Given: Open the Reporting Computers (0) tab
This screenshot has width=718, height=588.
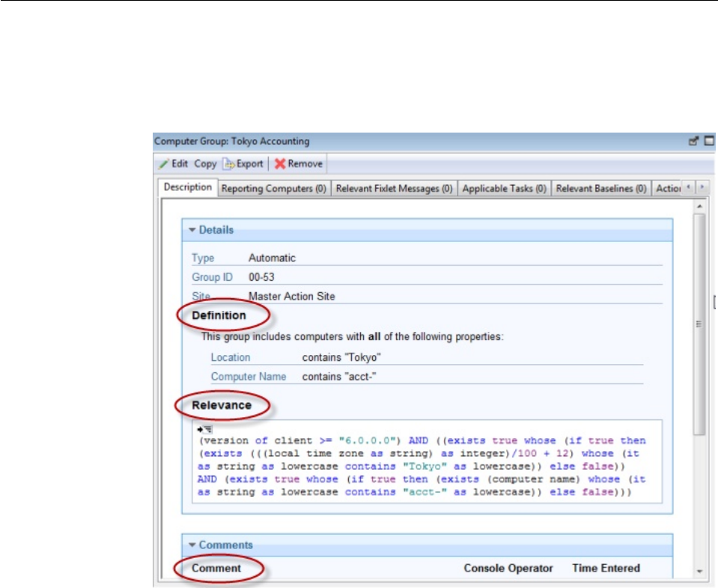Looking at the screenshot, I should 273,189.
